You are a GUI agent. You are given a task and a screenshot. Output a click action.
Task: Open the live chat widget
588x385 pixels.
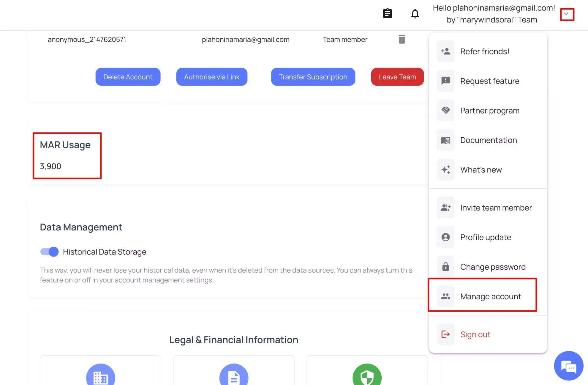pos(568,366)
